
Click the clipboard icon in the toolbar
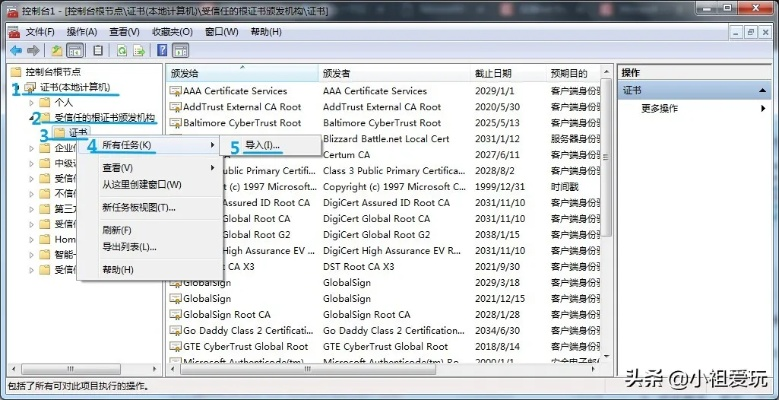98,50
